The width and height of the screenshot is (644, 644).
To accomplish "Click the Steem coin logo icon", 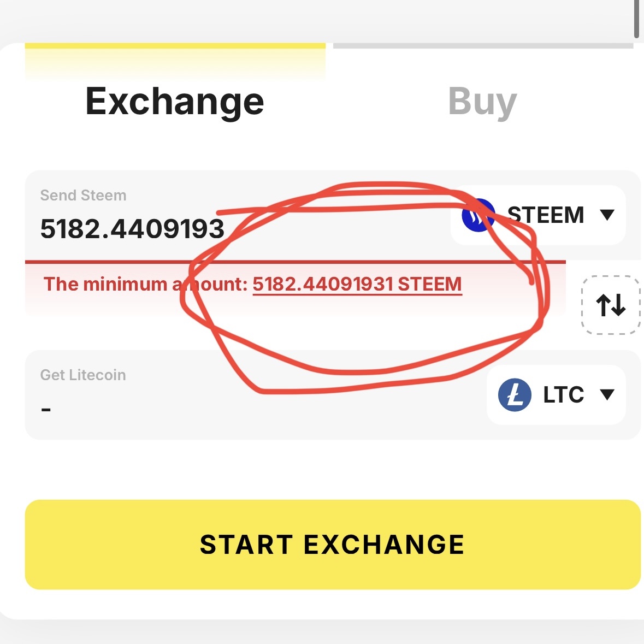I will point(478,215).
